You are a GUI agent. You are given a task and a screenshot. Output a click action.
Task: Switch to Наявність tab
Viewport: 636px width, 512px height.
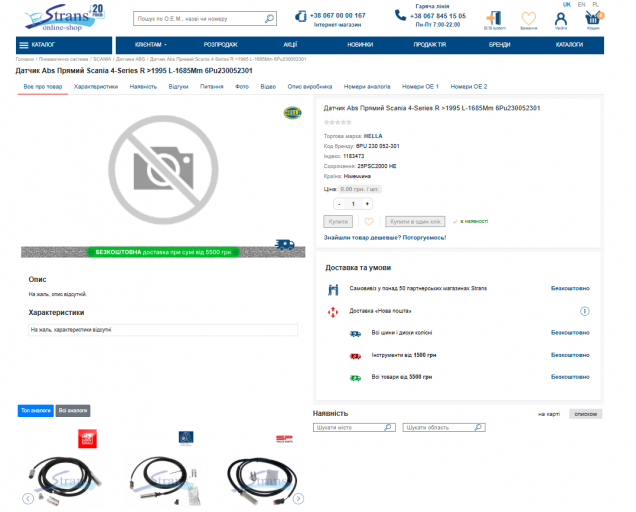[x=143, y=87]
